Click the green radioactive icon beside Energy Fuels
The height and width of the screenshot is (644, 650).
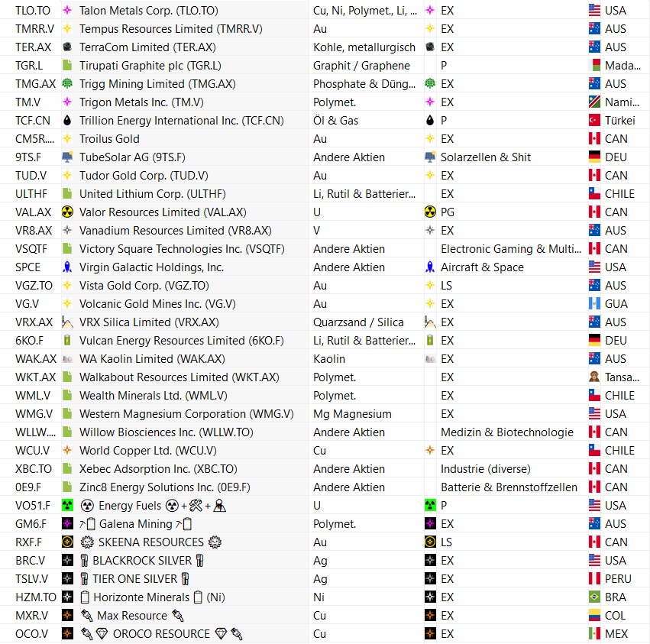tap(67, 505)
